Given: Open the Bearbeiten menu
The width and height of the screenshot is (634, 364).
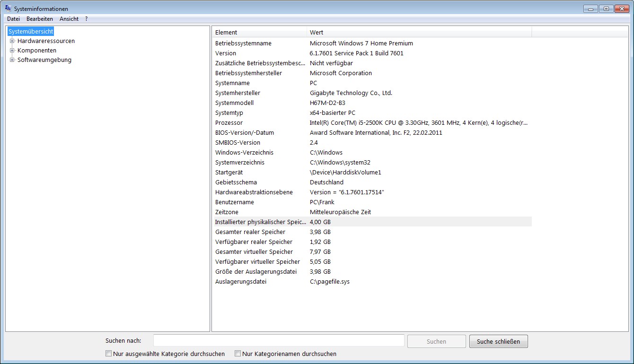Looking at the screenshot, I should click(x=40, y=19).
